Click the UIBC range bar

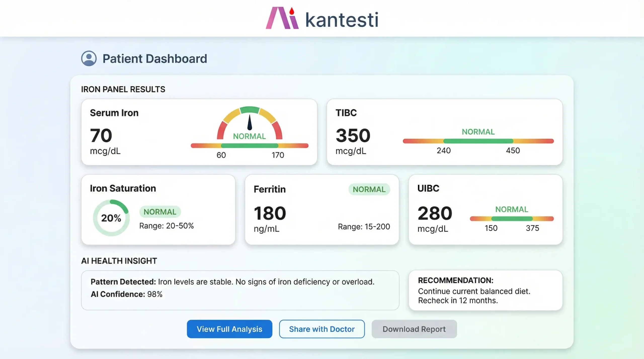pyautogui.click(x=512, y=219)
